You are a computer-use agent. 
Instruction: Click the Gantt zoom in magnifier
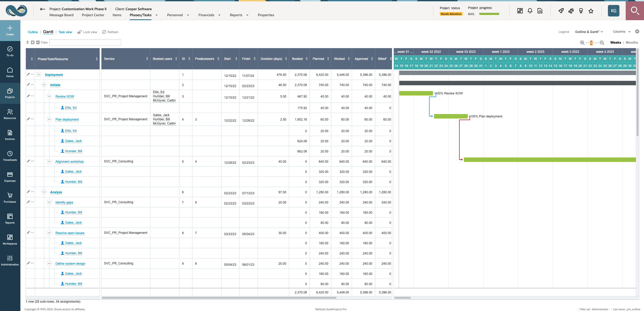[x=582, y=43]
